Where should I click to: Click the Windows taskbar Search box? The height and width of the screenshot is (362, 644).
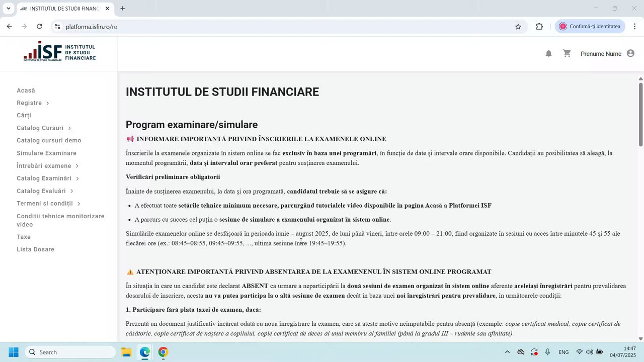(70, 352)
